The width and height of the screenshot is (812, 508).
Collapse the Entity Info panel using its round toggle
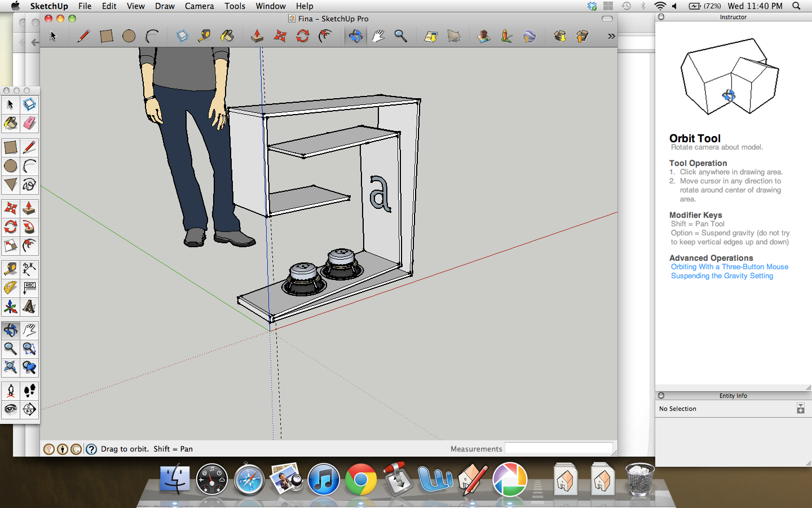pos(661,396)
